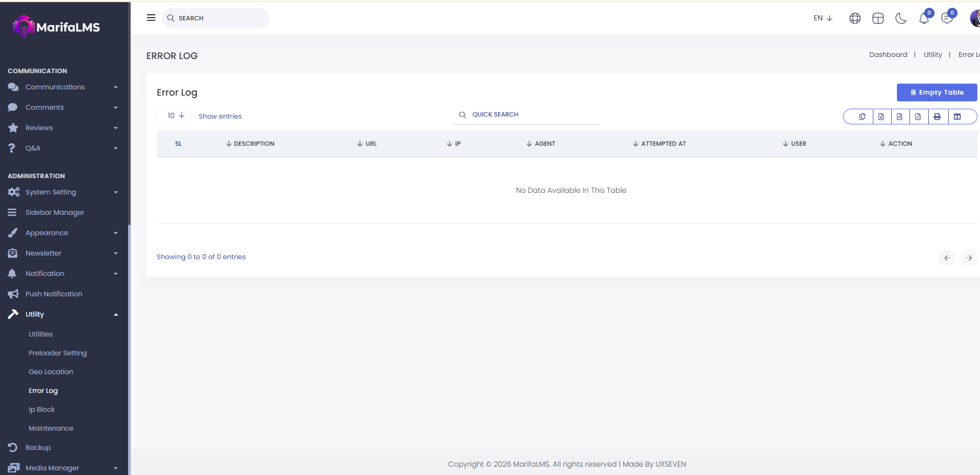Image resolution: width=980 pixels, height=475 pixels.
Task: Export the error log as CSV
Action: 900,117
